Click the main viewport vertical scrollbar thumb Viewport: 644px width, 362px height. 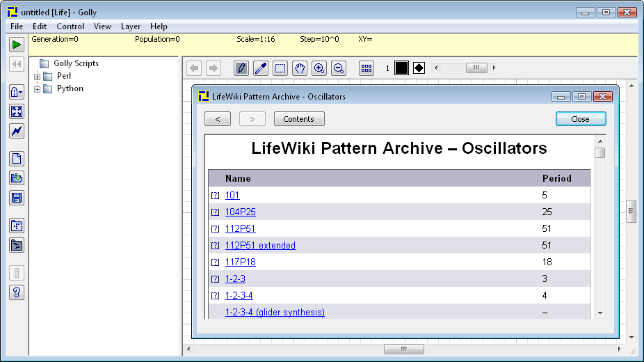click(631, 211)
